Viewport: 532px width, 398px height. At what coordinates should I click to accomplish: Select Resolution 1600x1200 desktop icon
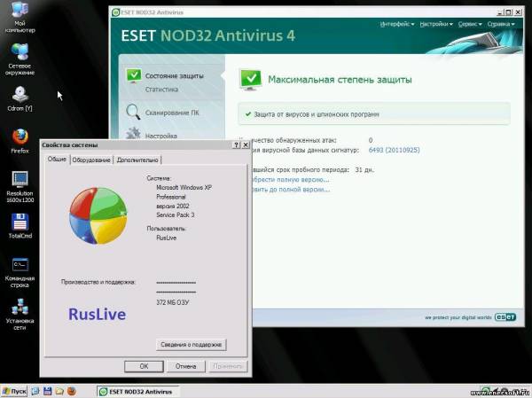(x=20, y=187)
